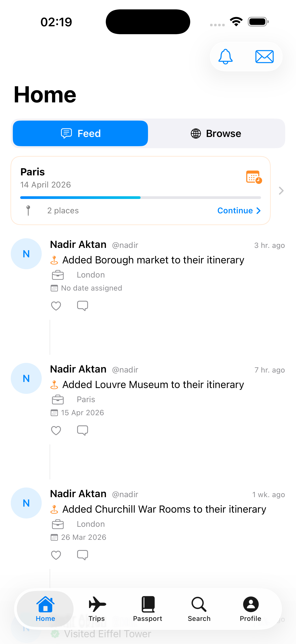Open comments on Borough market post
296x644 pixels.
coord(82,306)
